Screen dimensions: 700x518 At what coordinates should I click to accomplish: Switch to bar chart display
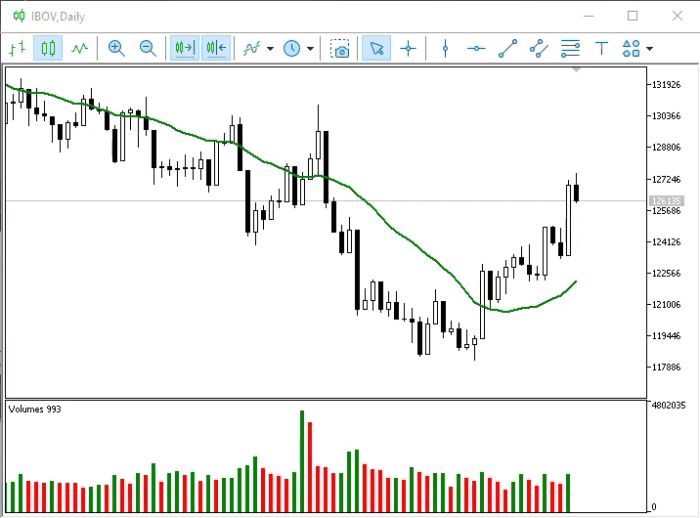17,48
